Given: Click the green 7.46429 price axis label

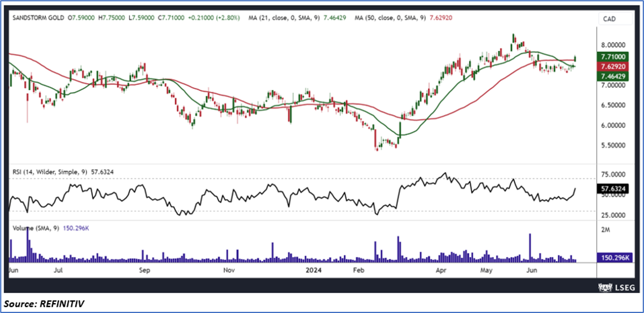Looking at the screenshot, I should click(614, 77).
